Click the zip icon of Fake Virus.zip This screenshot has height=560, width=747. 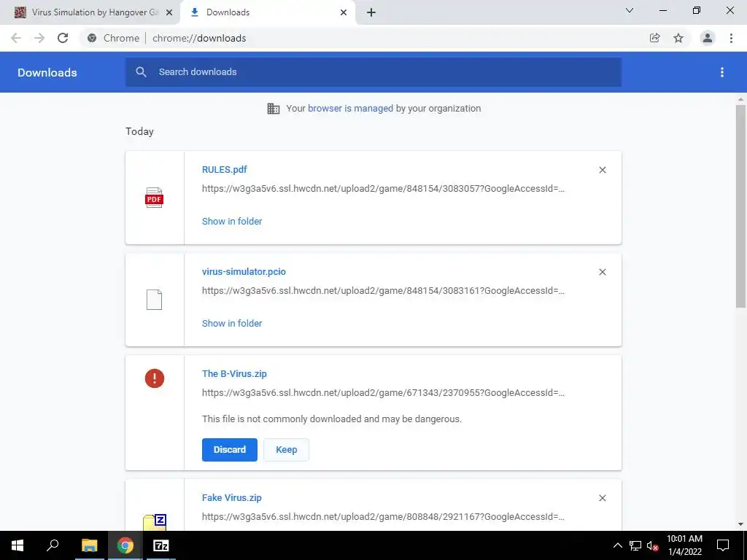tap(155, 522)
